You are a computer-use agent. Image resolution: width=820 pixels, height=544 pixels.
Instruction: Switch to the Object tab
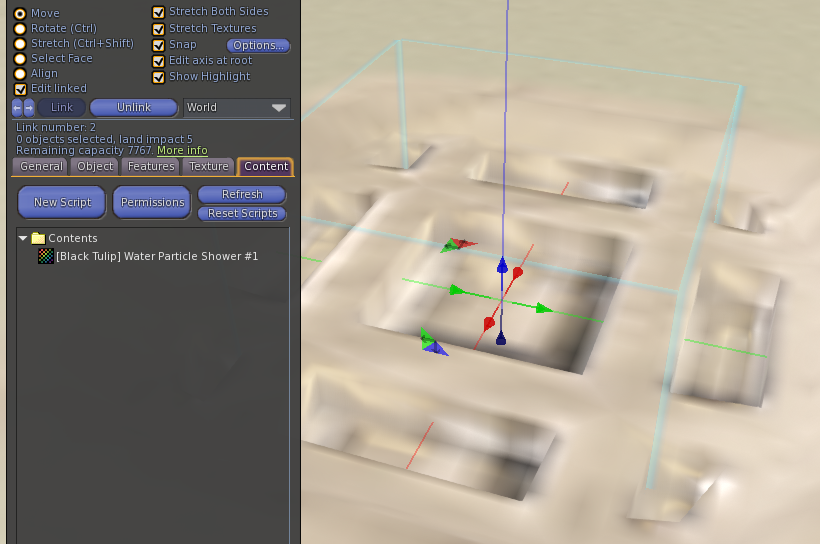tap(95, 166)
